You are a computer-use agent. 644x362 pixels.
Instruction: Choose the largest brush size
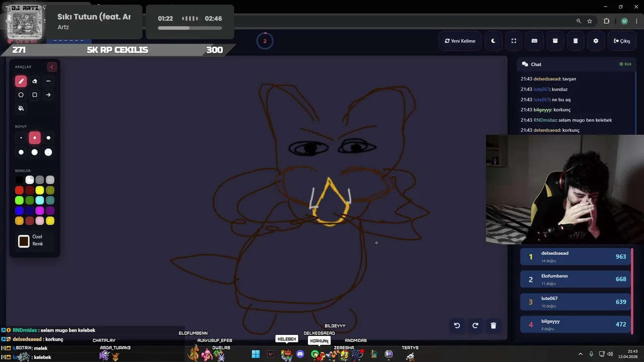point(48,152)
